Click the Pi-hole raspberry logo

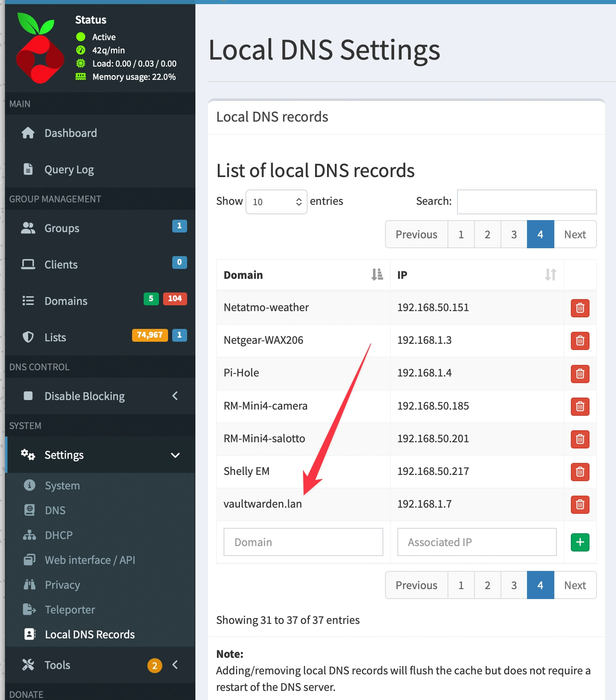[39, 48]
